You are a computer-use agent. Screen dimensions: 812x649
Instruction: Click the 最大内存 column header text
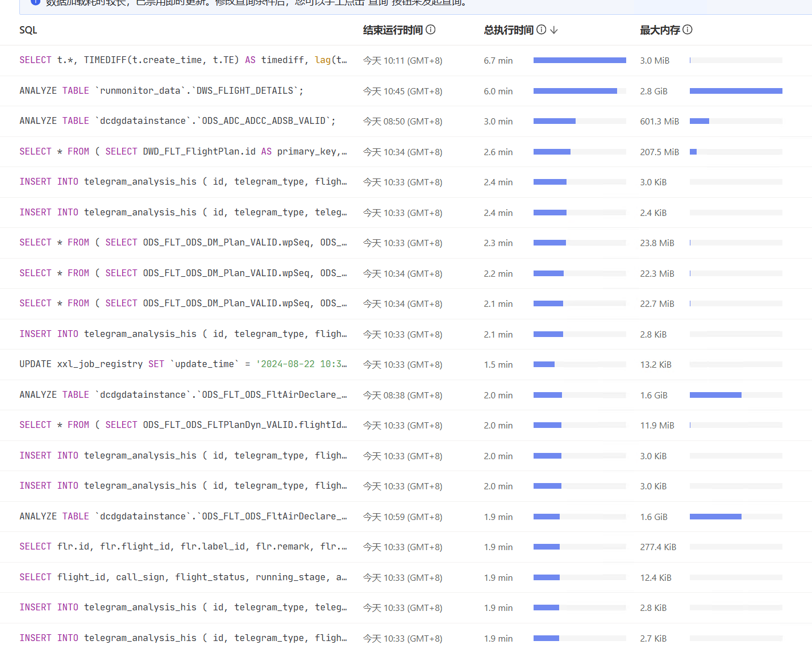(660, 30)
